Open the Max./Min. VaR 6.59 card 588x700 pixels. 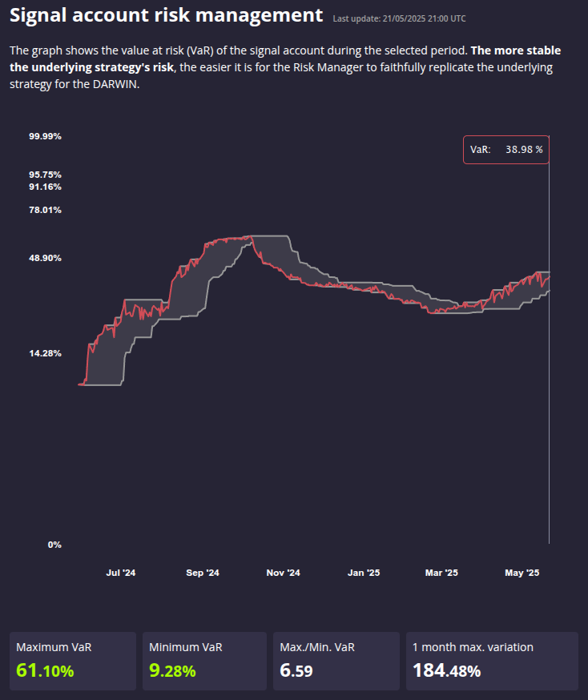tap(336, 661)
